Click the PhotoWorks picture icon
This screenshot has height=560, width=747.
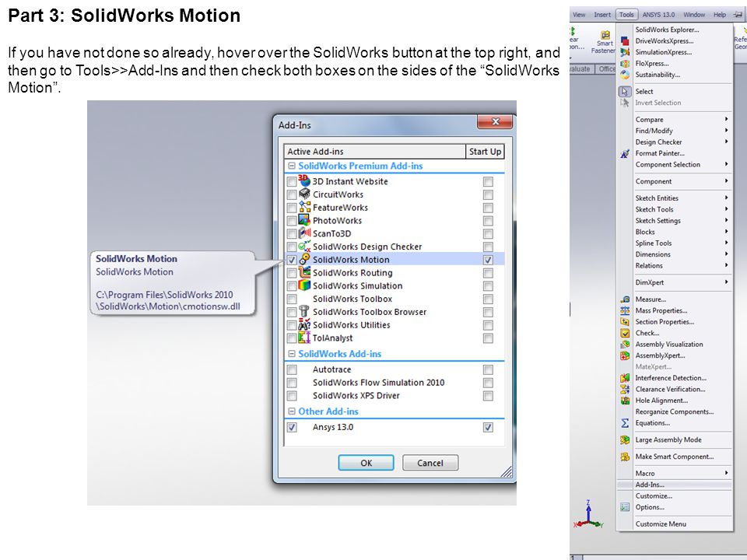(x=304, y=220)
